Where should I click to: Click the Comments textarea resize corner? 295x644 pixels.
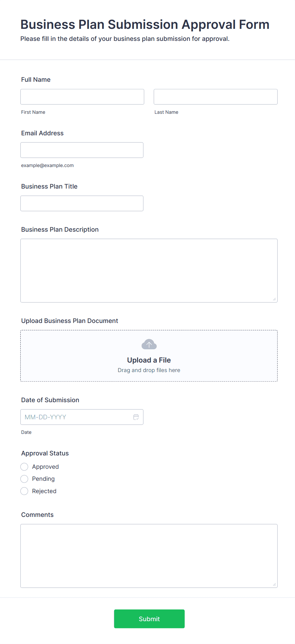[274, 584]
